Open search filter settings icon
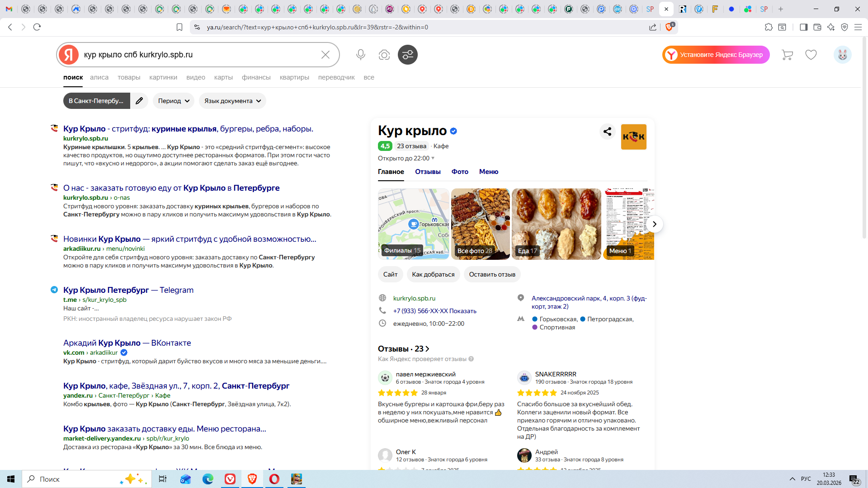This screenshot has width=868, height=488. 407,55
